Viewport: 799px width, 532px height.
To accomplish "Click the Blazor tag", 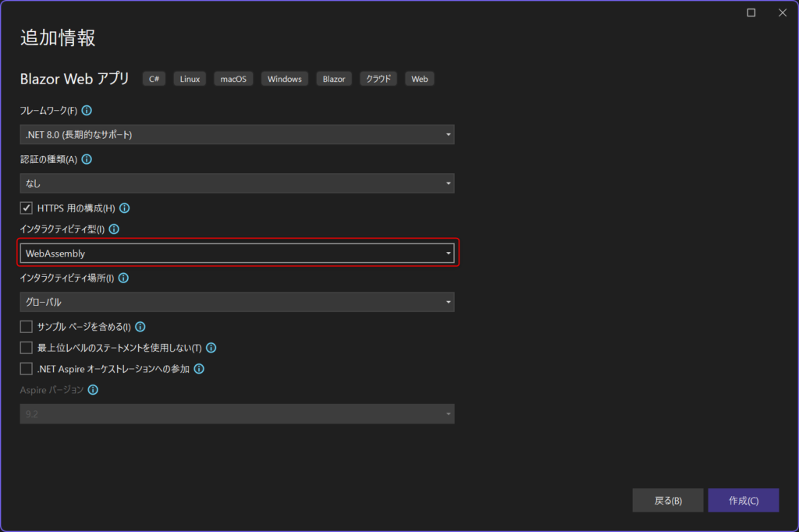I will [334, 79].
